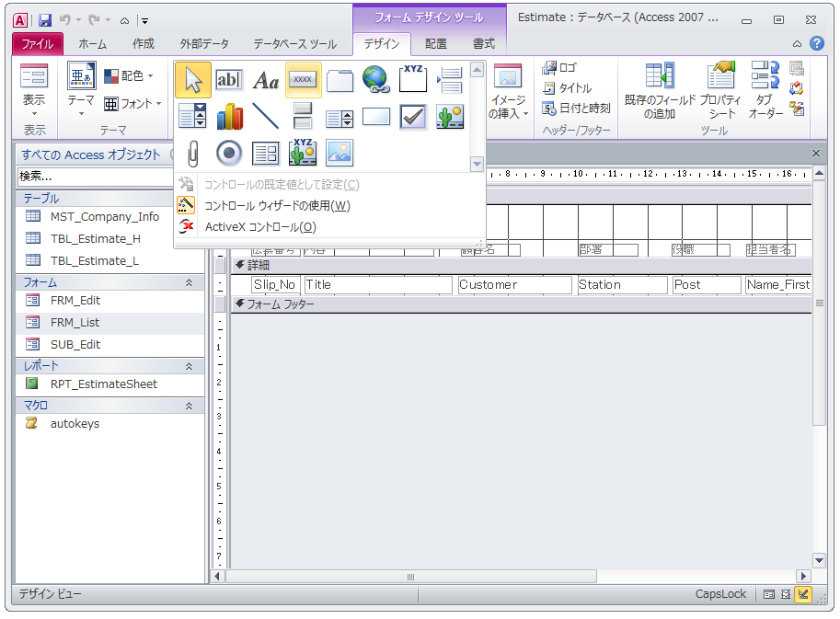This screenshot has height=619, width=840.
Task: Customize the Quick Access Toolbar dropdown
Action: coord(144,21)
